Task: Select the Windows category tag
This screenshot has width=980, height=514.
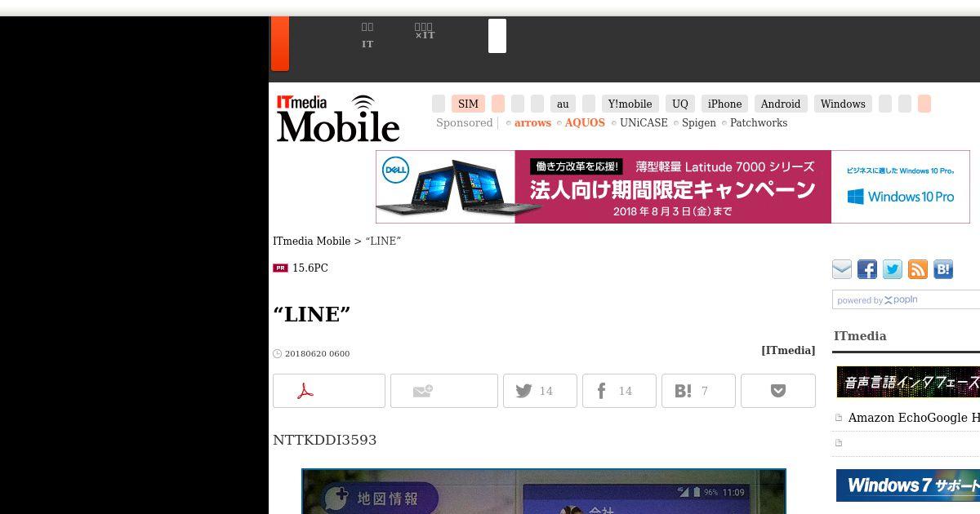Action: click(x=843, y=104)
